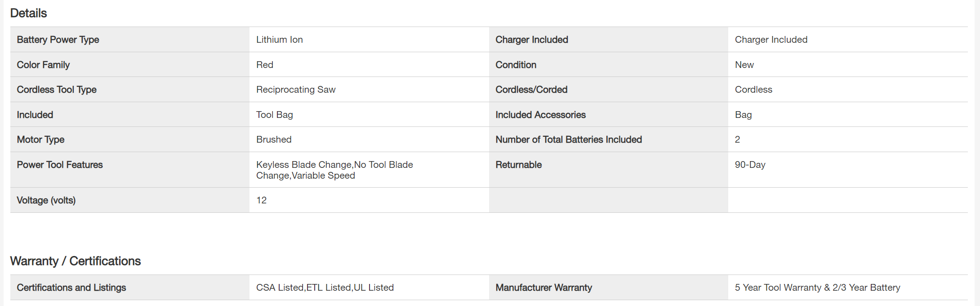Click the Power Tool Features label
The image size is (980, 306).
pyautogui.click(x=59, y=165)
